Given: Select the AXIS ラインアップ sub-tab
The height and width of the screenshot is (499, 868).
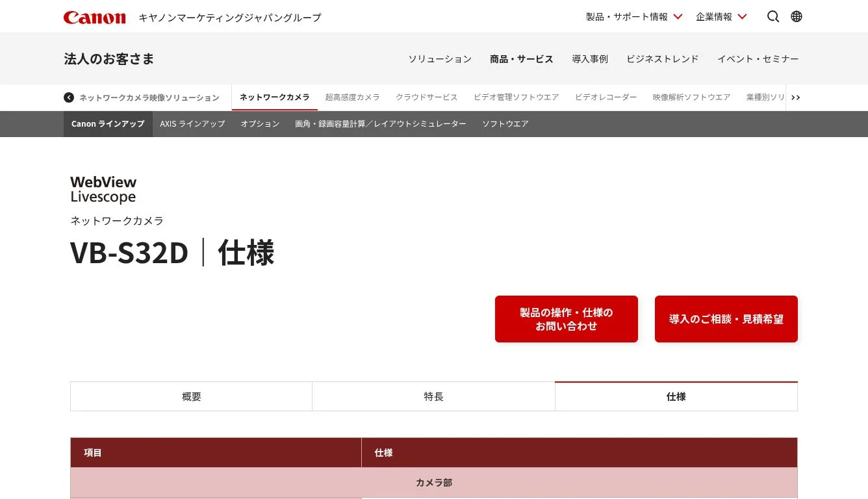Looking at the screenshot, I should 192,124.
